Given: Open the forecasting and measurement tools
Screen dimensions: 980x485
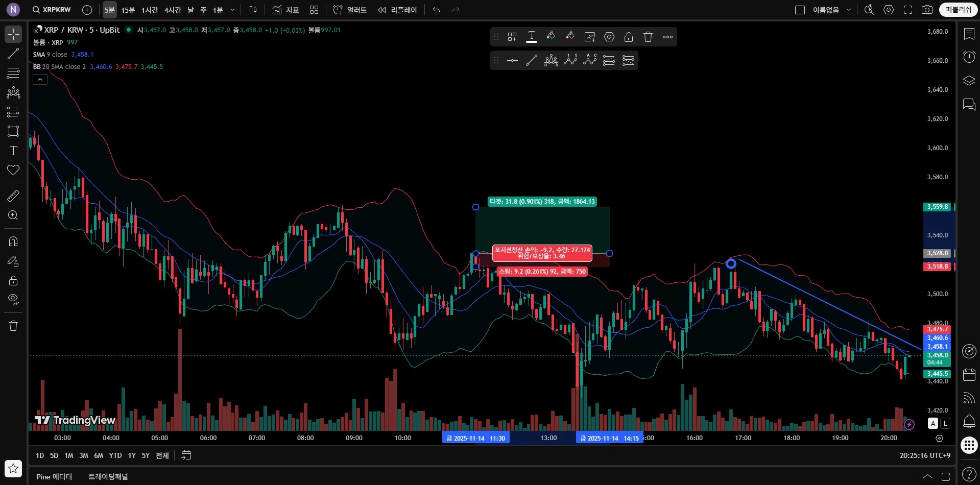Looking at the screenshot, I should (13, 112).
